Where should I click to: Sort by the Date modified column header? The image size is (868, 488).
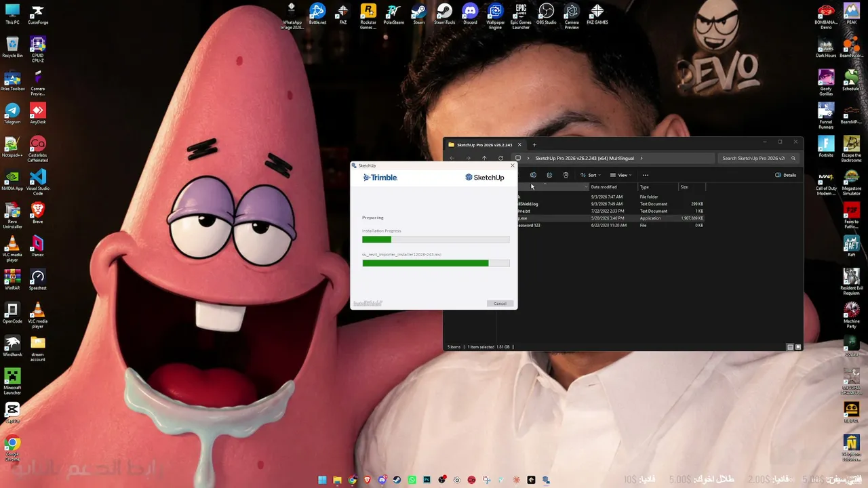604,187
